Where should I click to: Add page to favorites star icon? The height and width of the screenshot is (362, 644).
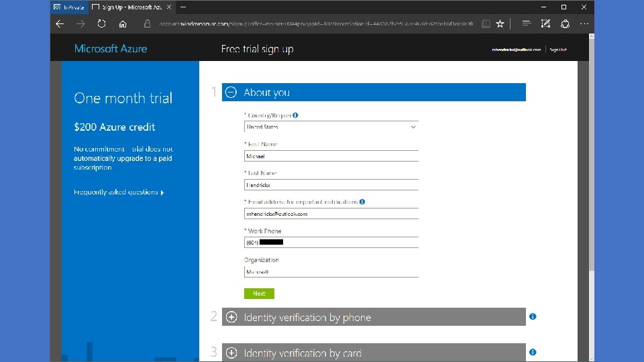pos(500,24)
